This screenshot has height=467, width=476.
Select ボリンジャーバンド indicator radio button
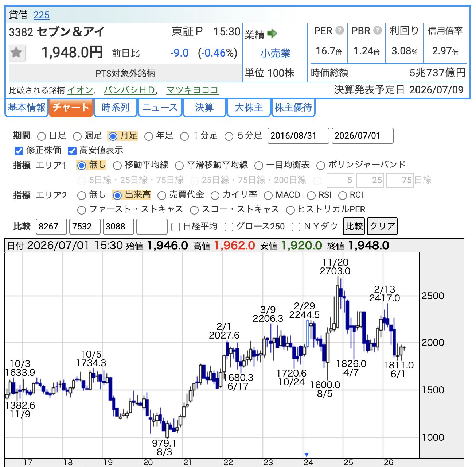(x=321, y=166)
